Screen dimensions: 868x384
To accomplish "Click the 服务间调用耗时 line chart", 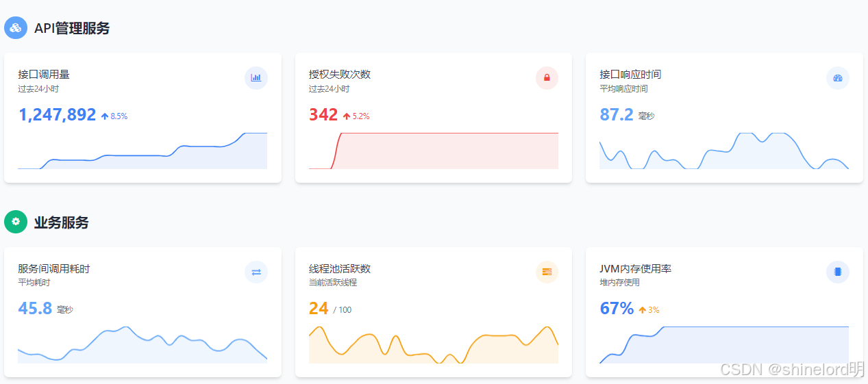I will point(142,344).
